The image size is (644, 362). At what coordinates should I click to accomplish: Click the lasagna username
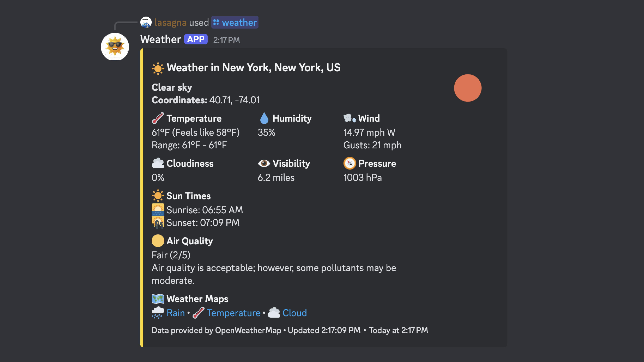coord(171,22)
